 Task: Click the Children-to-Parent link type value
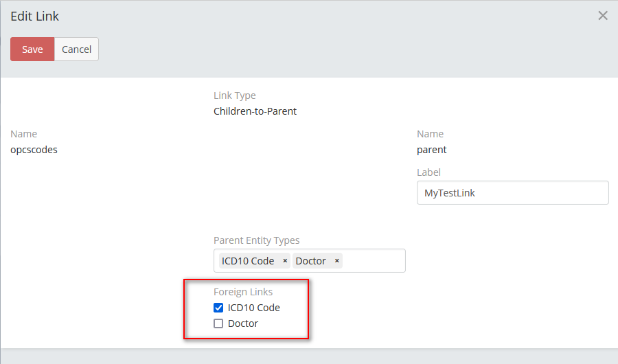(x=255, y=111)
